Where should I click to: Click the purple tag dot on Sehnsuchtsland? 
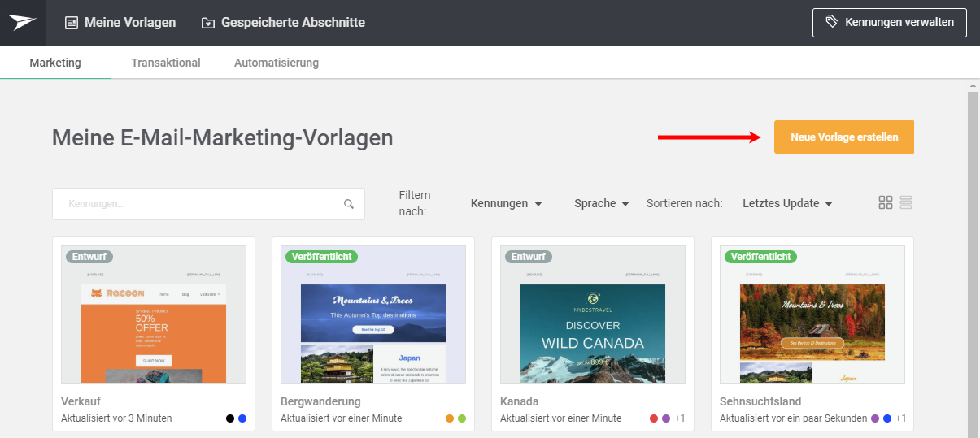(875, 418)
